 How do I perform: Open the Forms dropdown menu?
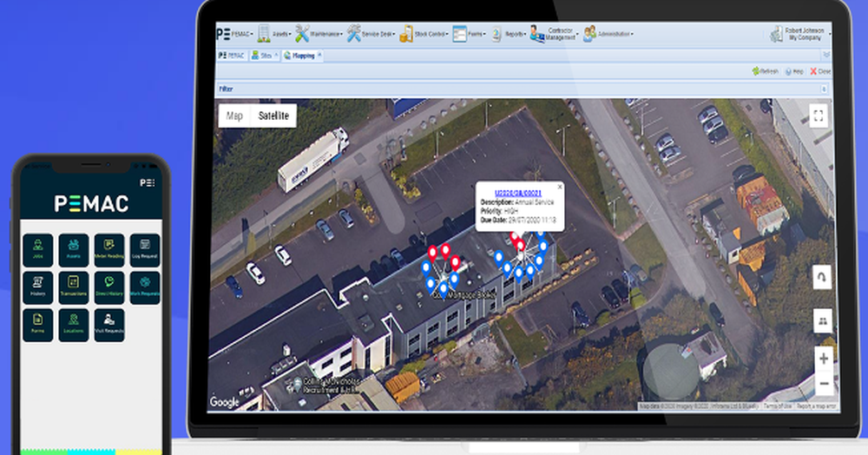click(x=469, y=35)
